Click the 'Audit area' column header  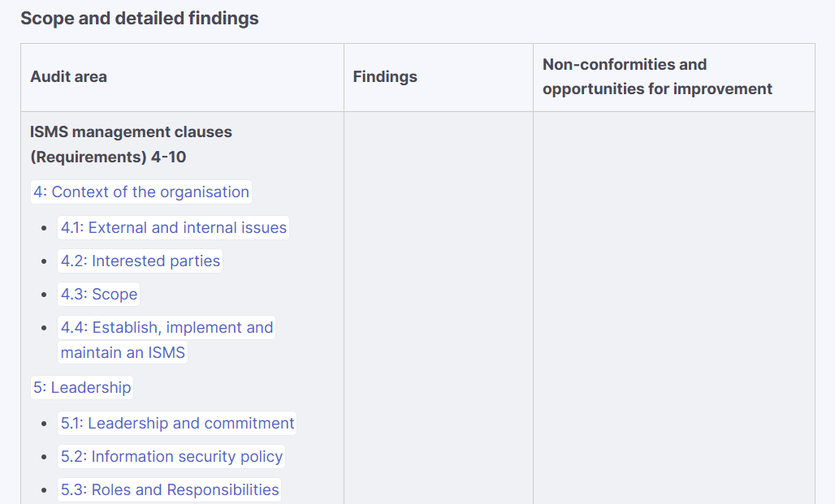point(69,77)
